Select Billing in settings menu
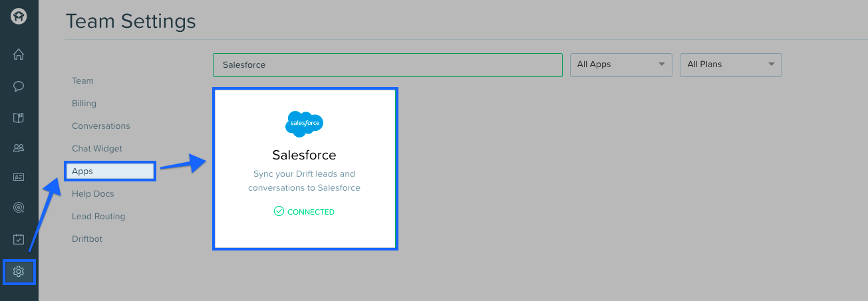 click(84, 103)
